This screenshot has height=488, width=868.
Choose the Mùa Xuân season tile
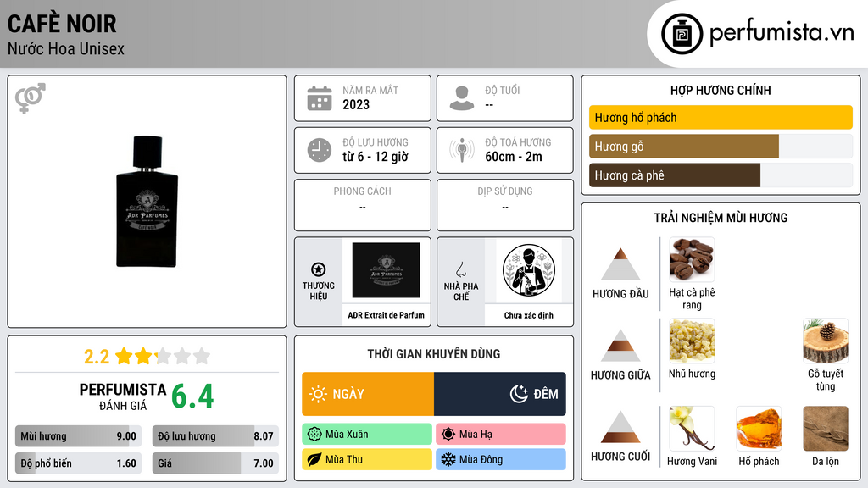367,435
